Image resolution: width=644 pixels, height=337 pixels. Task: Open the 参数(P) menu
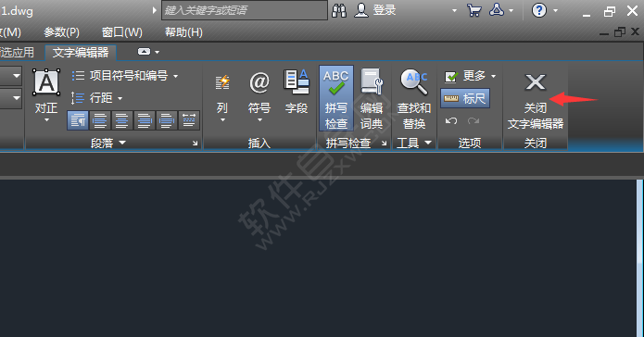point(61,32)
